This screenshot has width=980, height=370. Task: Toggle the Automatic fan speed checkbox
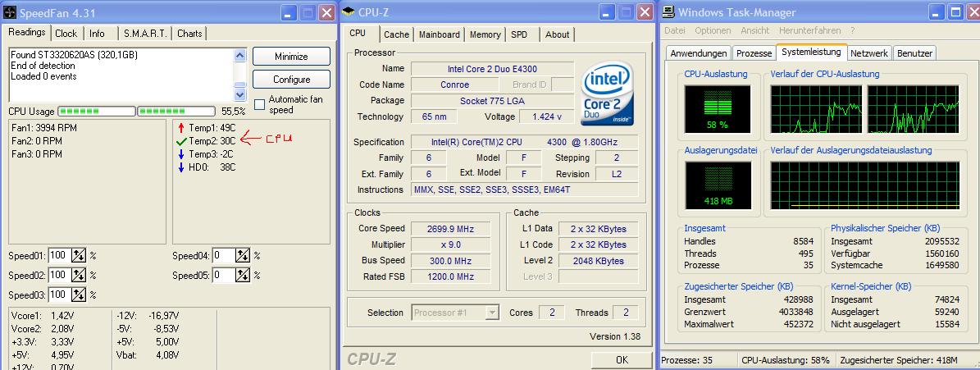click(x=259, y=105)
